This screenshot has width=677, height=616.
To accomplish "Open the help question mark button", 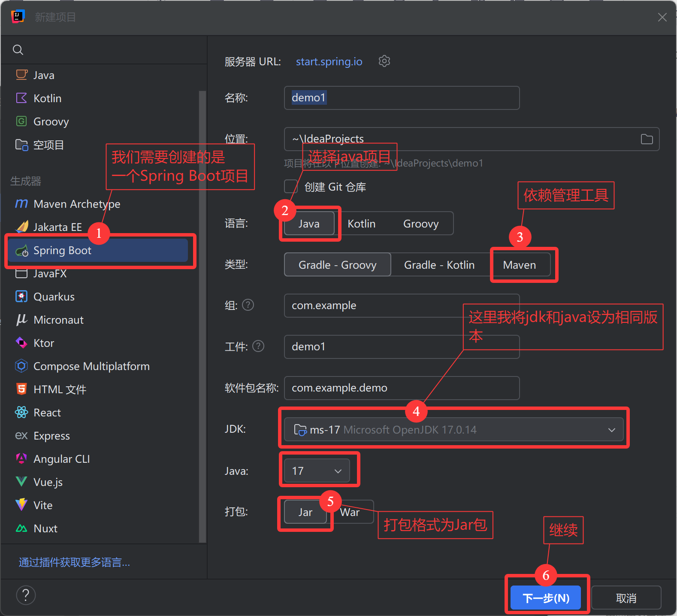I will coord(26,595).
